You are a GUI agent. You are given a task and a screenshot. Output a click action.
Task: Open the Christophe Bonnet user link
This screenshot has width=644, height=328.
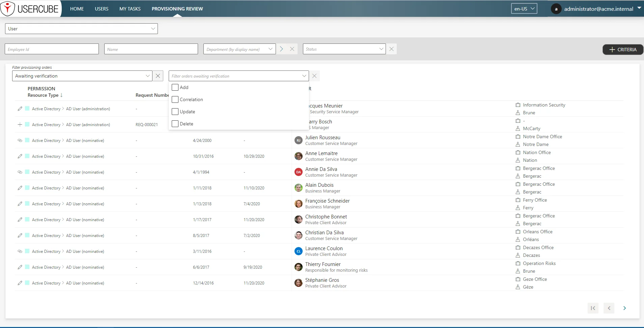tap(326, 217)
